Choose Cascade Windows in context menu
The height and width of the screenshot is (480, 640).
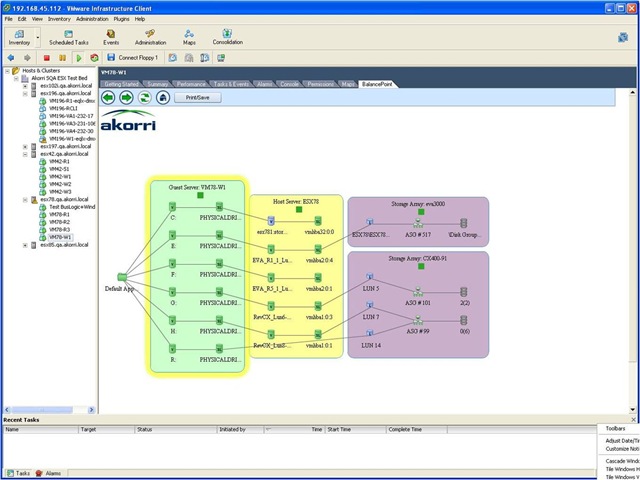pos(620,461)
